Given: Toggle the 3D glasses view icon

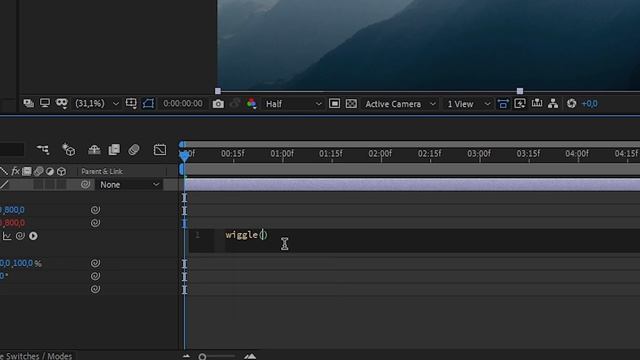Looking at the screenshot, I should click(62, 103).
